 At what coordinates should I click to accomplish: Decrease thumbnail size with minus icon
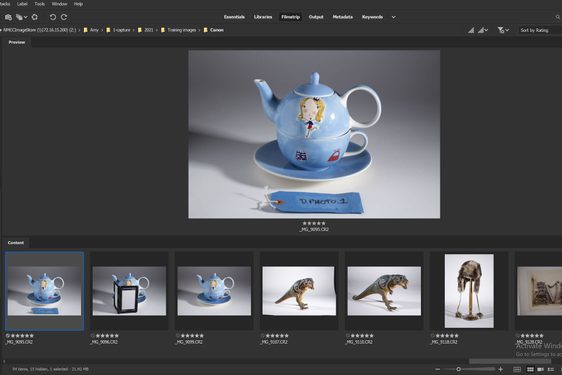438,369
